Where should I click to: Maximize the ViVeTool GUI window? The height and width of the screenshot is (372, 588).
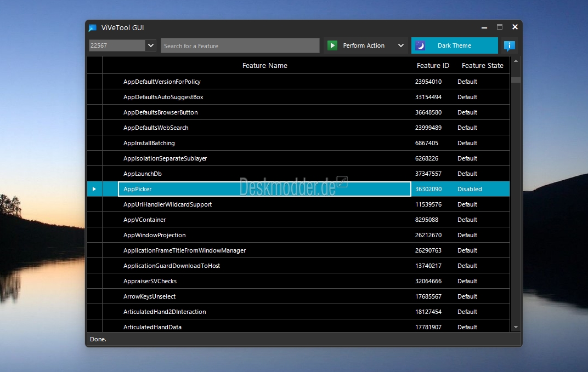(x=500, y=27)
